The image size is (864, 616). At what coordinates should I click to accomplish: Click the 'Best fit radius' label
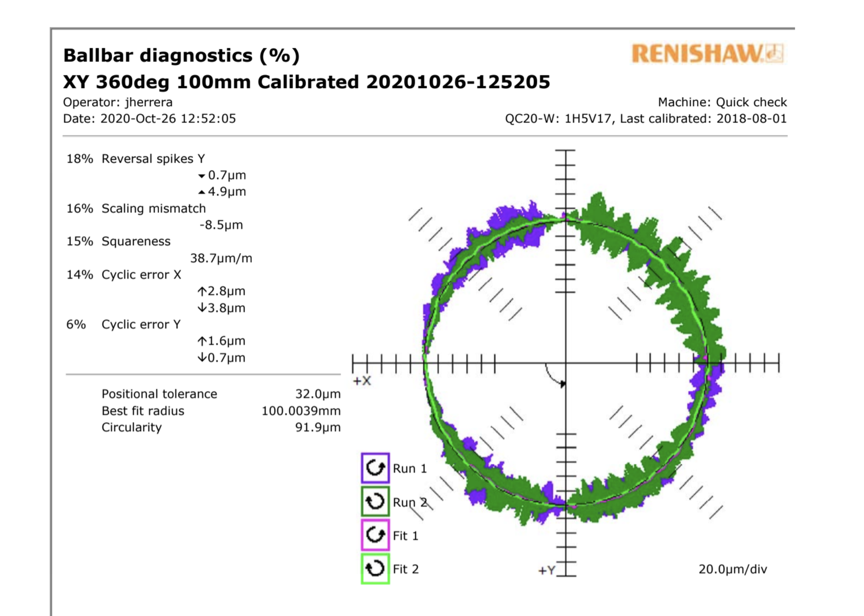click(x=143, y=411)
